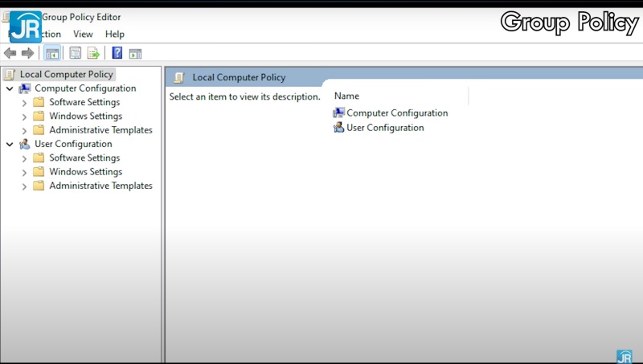Toggle the Show/Hide Action Pane button
The image size is (643, 364).
click(135, 53)
